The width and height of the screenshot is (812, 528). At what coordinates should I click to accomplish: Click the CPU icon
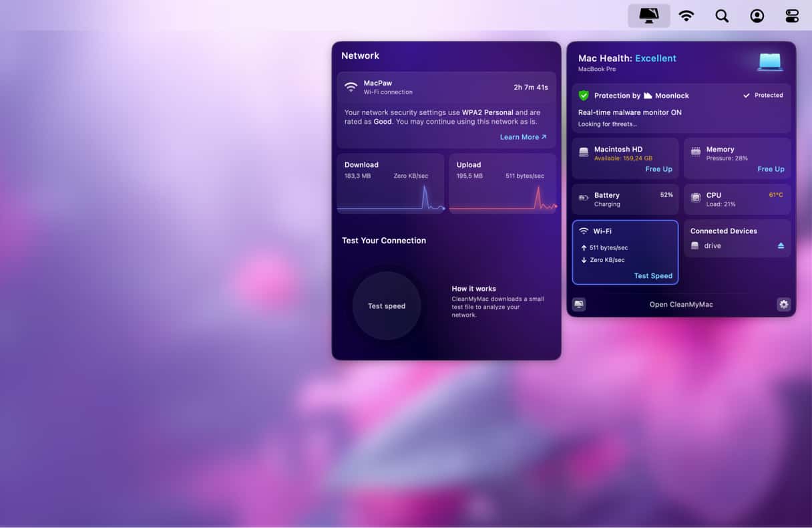tap(696, 198)
